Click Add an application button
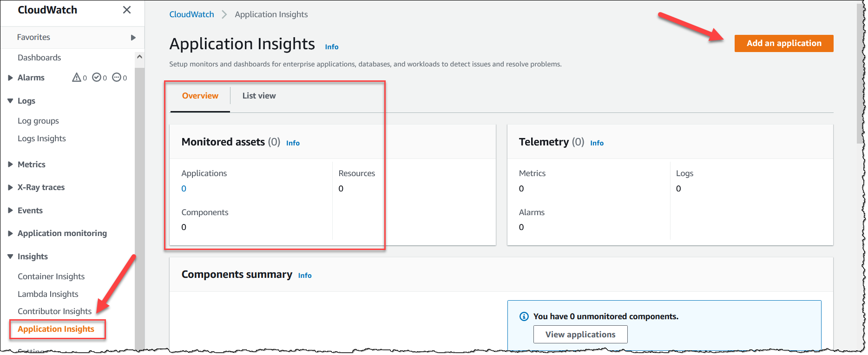Image resolution: width=868 pixels, height=355 pixels. click(x=784, y=43)
